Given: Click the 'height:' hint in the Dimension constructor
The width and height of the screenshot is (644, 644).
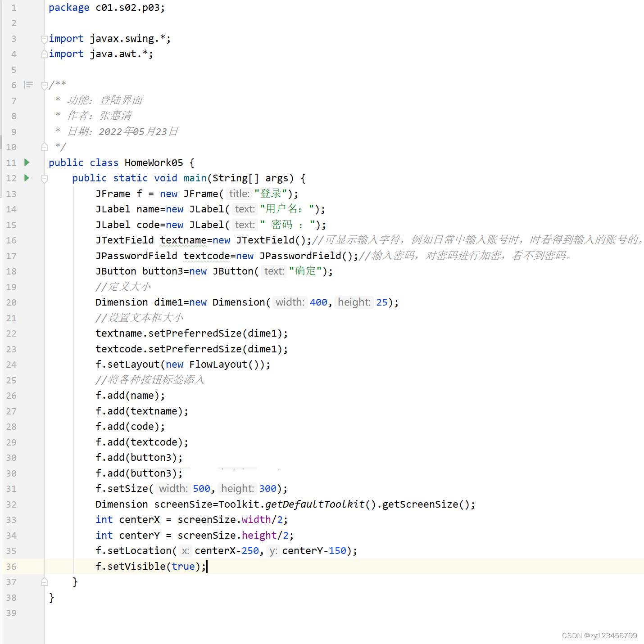Looking at the screenshot, I should [x=354, y=302].
